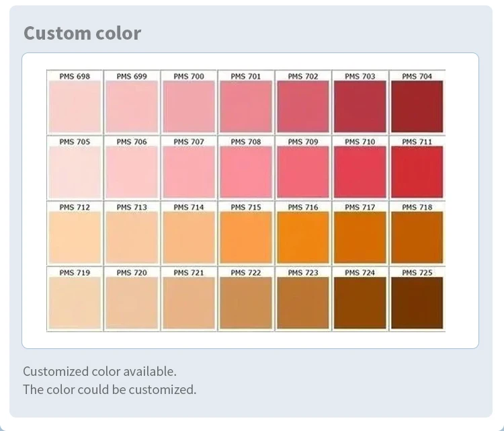Choose the PMS 724 brown swatch

(360, 303)
